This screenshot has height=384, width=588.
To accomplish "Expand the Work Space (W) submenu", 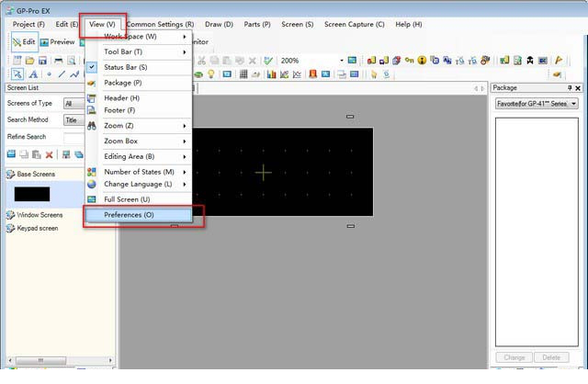I will [x=139, y=37].
